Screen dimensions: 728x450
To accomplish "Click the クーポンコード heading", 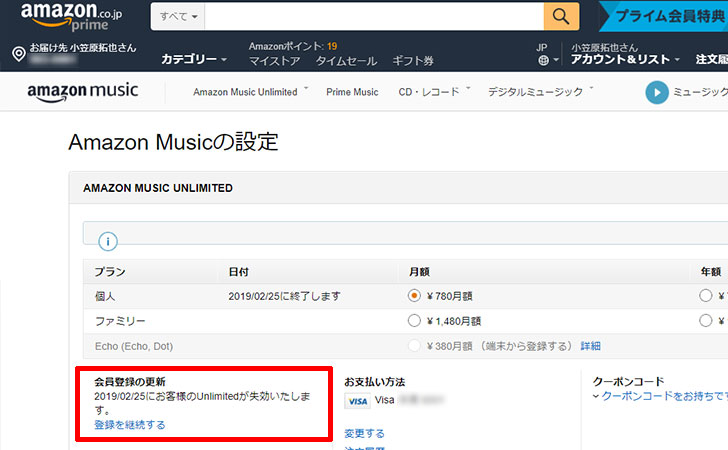I will [629, 382].
